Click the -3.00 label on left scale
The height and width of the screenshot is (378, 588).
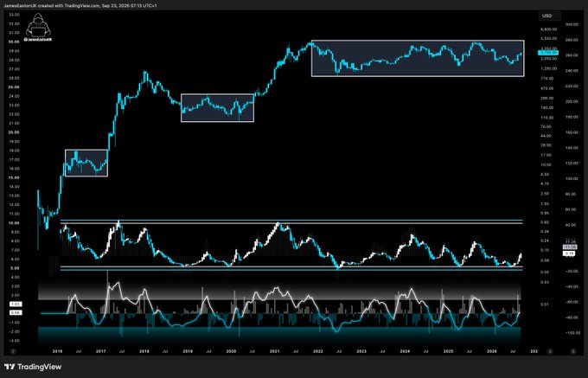(x=14, y=341)
